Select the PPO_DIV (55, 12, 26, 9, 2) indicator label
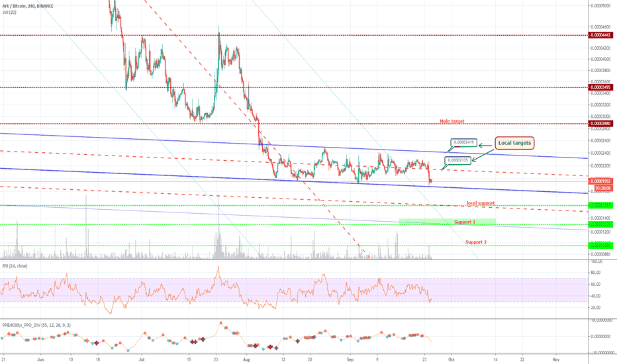This screenshot has width=617, height=364. 36,325
